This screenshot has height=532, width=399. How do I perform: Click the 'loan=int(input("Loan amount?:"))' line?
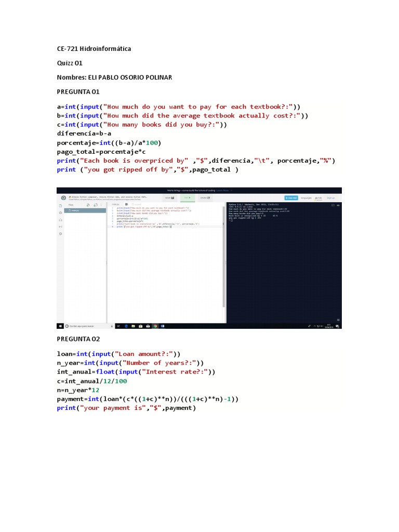(119, 354)
